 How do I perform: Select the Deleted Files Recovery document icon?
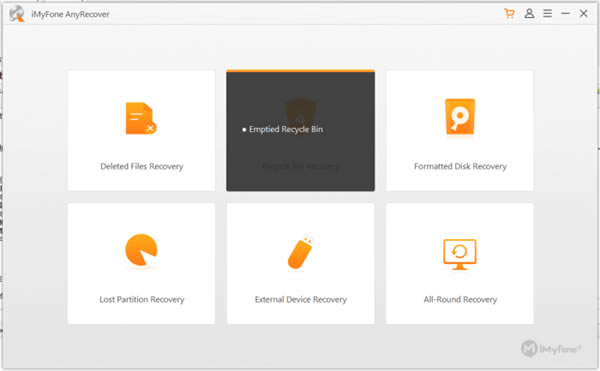(x=141, y=118)
